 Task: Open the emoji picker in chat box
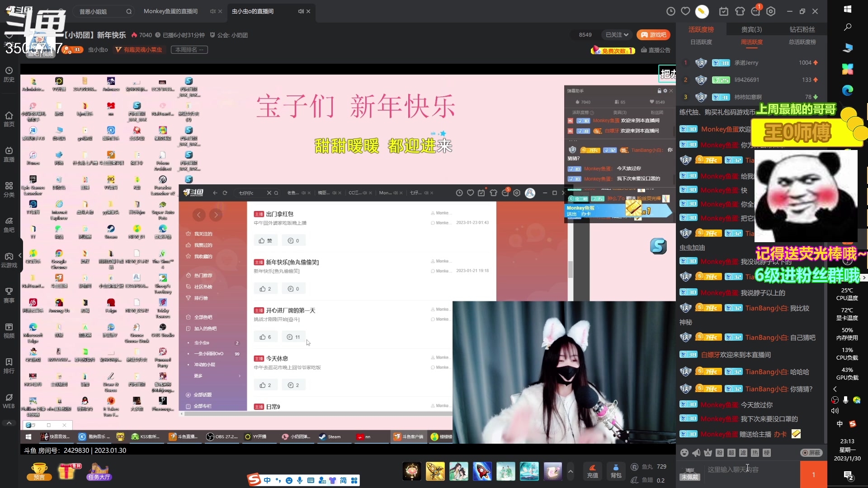pyautogui.click(x=684, y=452)
